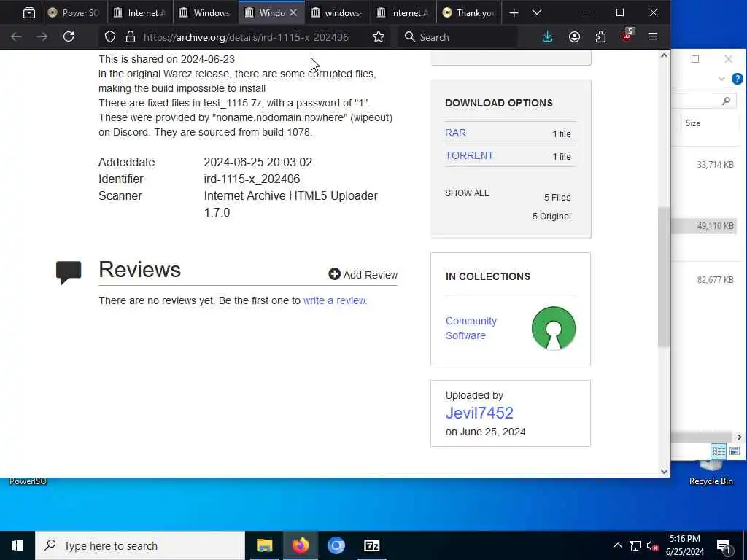Click taskbar Type here to search box
The height and width of the screenshot is (560, 747).
[x=140, y=545]
